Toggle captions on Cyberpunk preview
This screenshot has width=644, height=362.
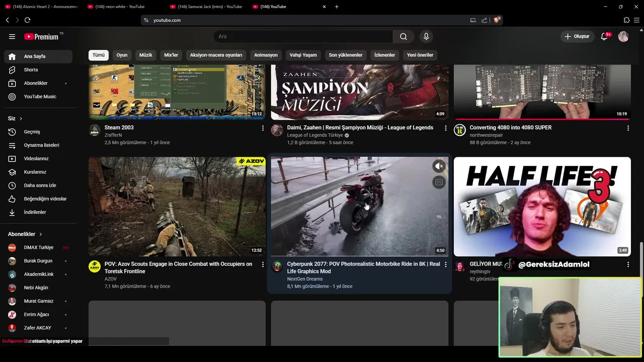(439, 183)
